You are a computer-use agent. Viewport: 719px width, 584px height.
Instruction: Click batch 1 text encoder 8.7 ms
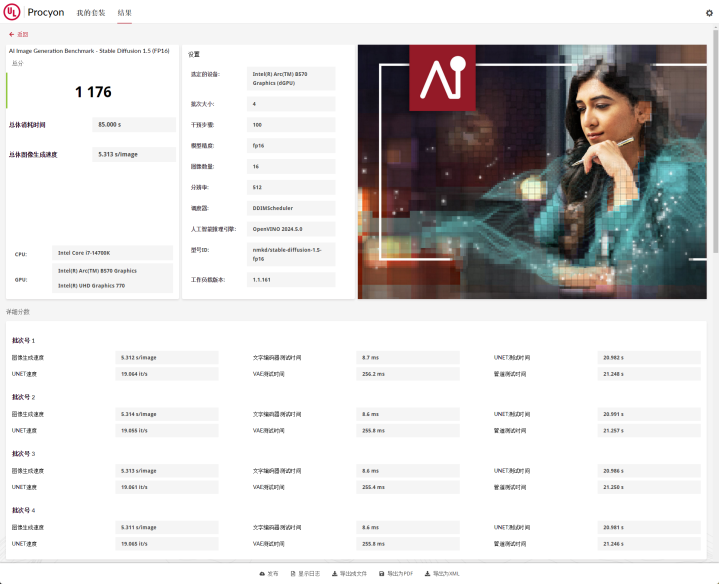pyautogui.click(x=408, y=358)
